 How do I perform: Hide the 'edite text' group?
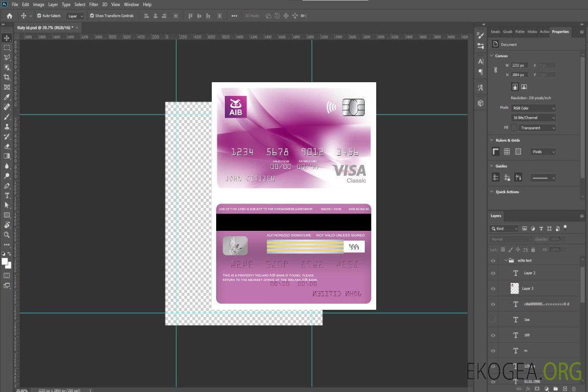coord(493,260)
